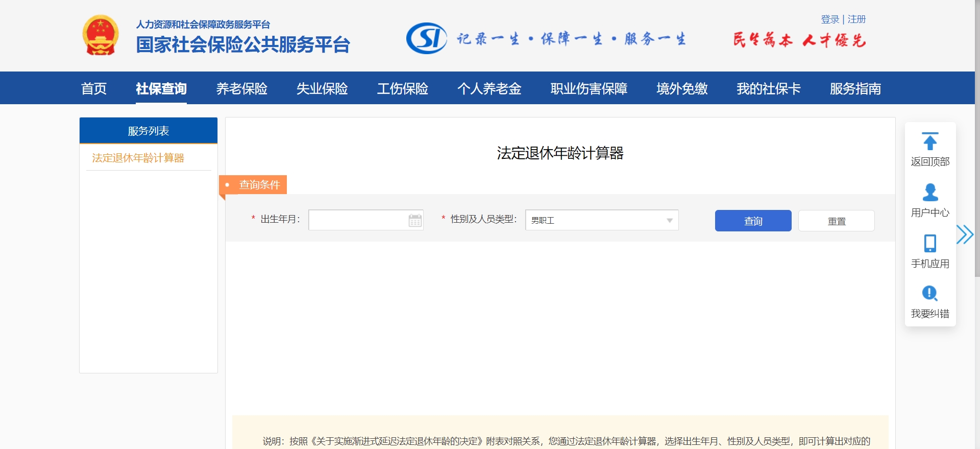Image resolution: width=980 pixels, height=449 pixels.
Task: Click the return-to-top arrow icon
Action: (930, 142)
